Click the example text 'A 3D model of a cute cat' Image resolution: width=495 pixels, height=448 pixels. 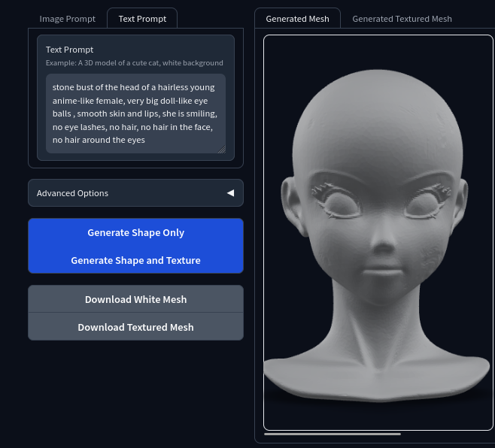tap(118, 63)
